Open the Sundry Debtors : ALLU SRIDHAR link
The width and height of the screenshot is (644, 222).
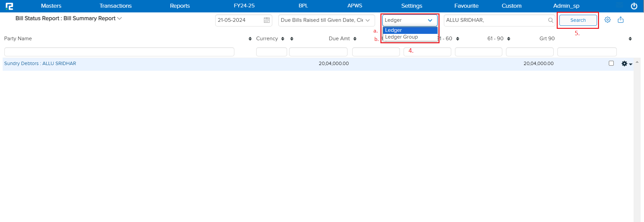40,63
